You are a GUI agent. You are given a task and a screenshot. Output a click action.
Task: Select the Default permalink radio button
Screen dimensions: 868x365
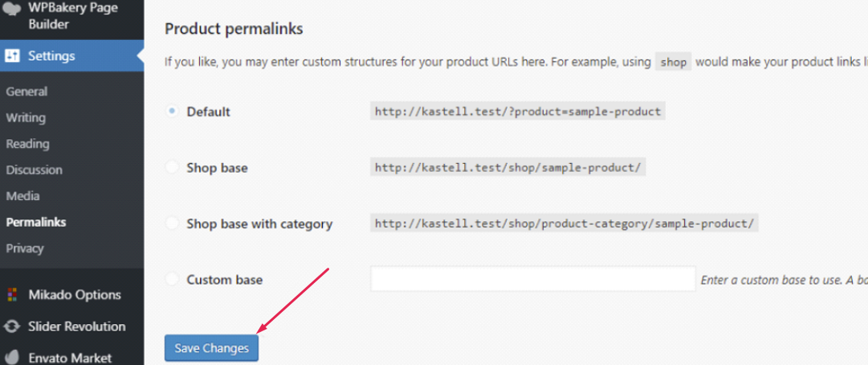(172, 112)
